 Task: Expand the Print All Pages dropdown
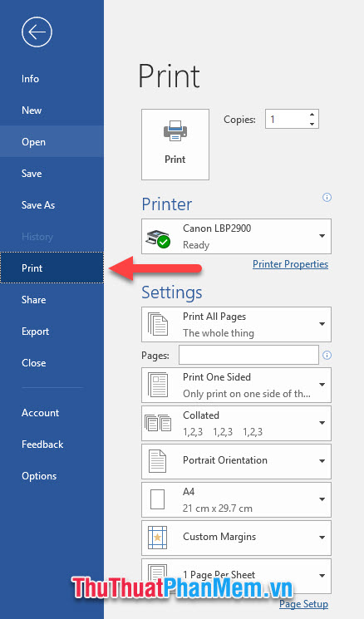coord(236,325)
